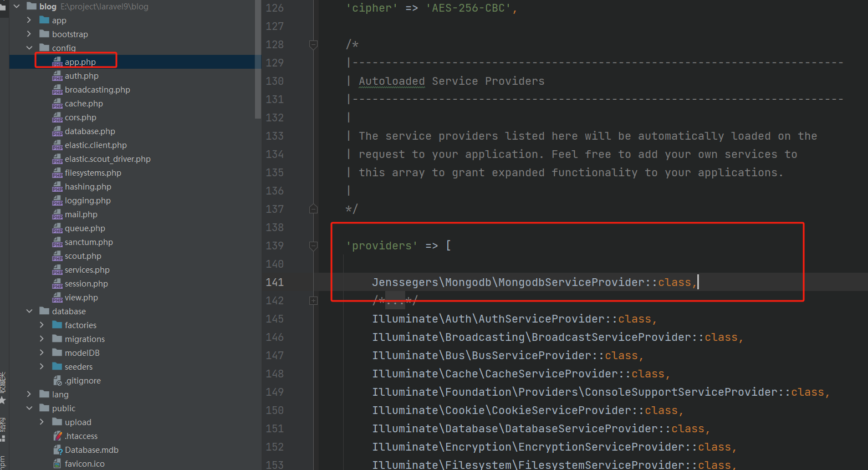
Task: Click line number 141 in gutter
Action: [x=275, y=282]
